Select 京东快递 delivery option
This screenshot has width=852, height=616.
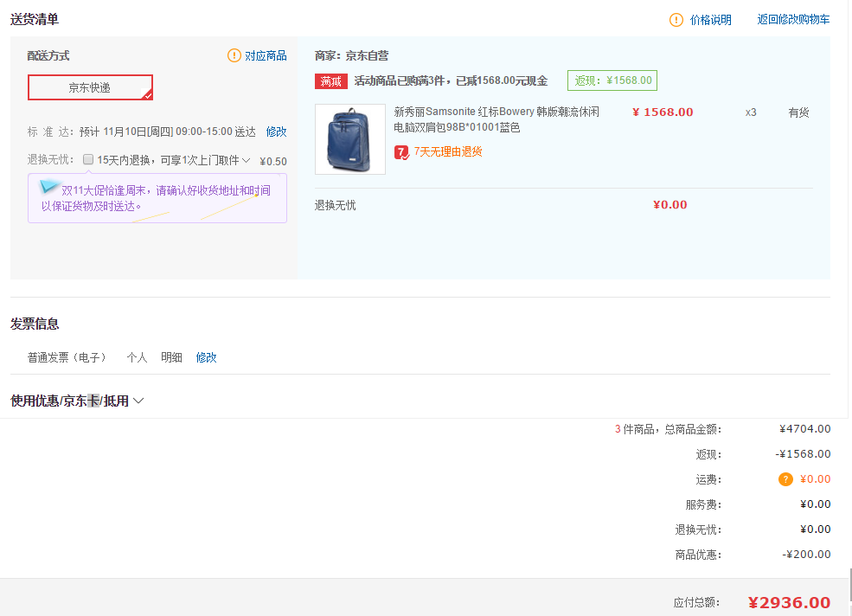[90, 87]
